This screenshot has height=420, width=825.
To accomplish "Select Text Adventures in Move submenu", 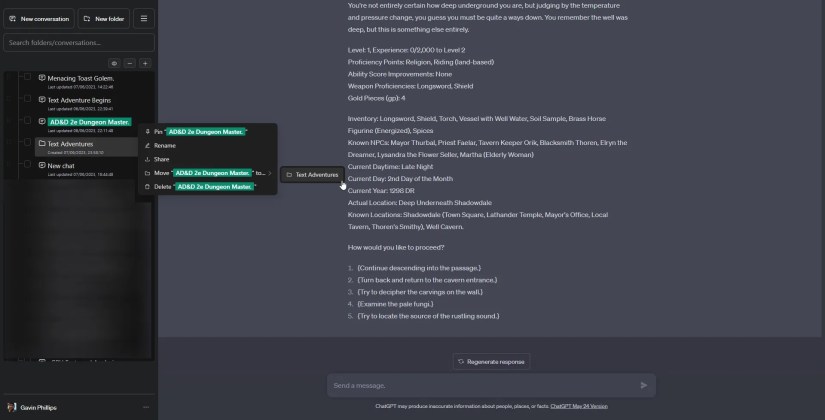I will click(313, 175).
